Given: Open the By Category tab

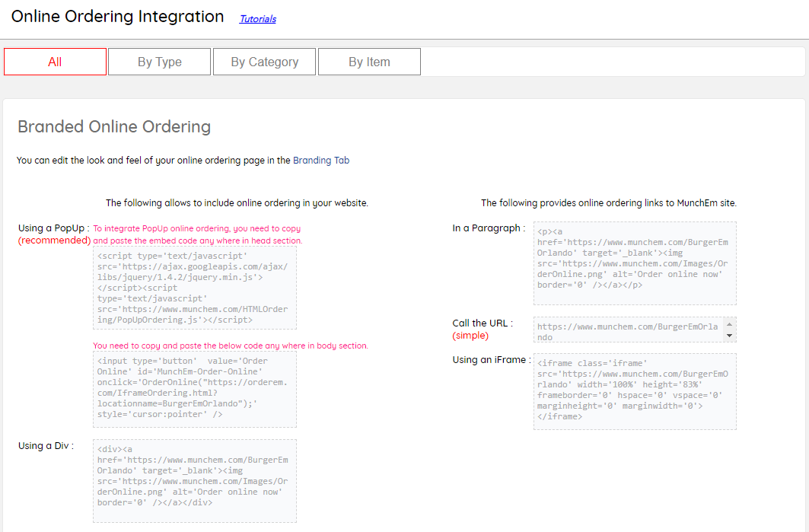Looking at the screenshot, I should coord(264,62).
